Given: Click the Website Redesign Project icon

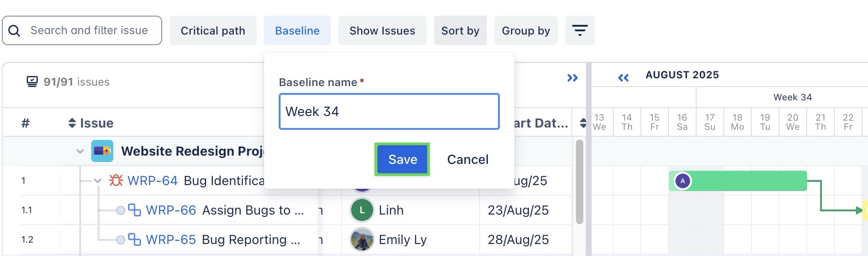Looking at the screenshot, I should (102, 151).
